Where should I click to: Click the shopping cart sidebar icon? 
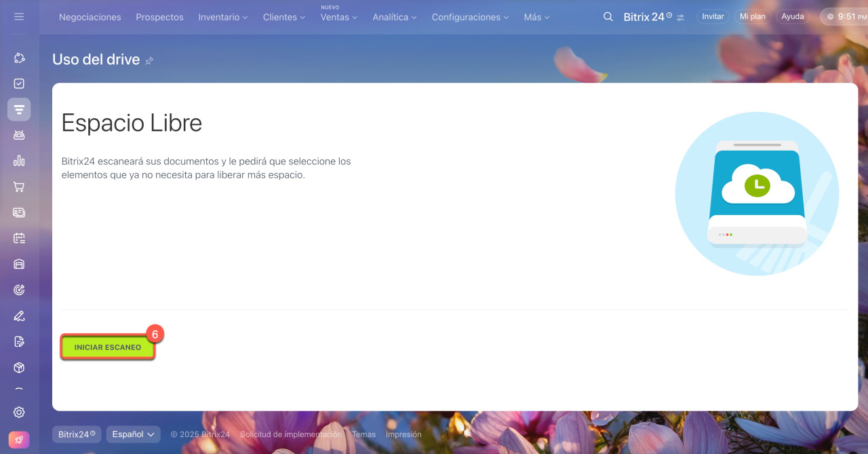click(x=19, y=187)
